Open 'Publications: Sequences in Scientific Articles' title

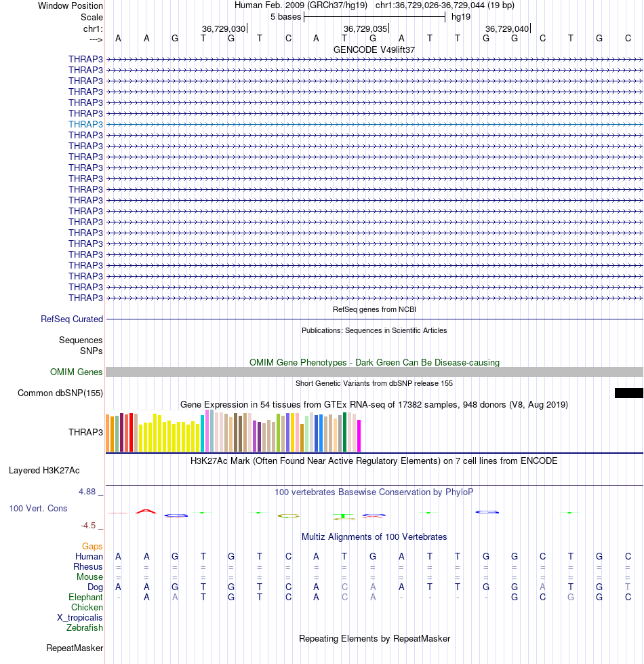tap(374, 330)
